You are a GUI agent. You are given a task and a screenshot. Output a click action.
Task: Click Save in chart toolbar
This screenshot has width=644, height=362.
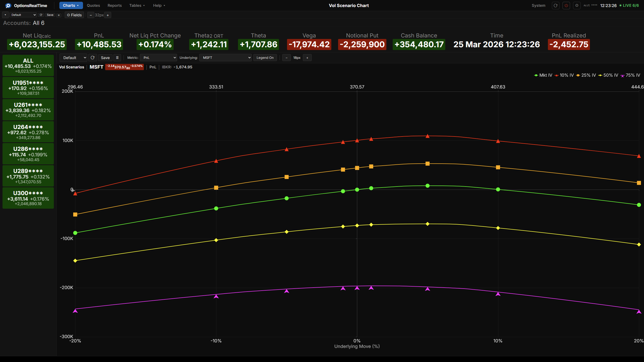point(105,58)
